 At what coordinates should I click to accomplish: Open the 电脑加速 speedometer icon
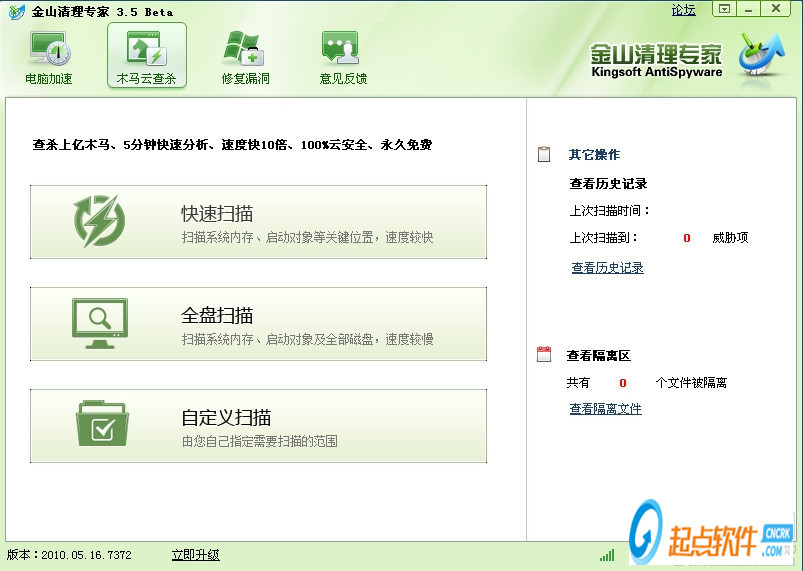(50, 48)
